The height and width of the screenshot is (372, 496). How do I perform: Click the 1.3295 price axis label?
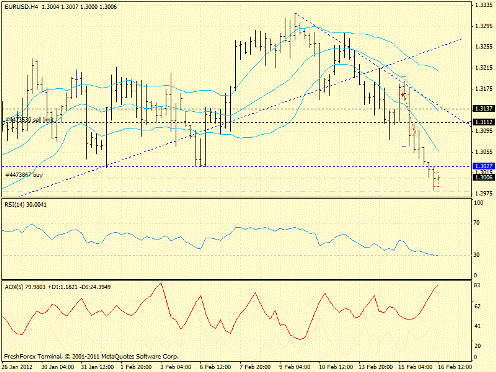(x=484, y=26)
